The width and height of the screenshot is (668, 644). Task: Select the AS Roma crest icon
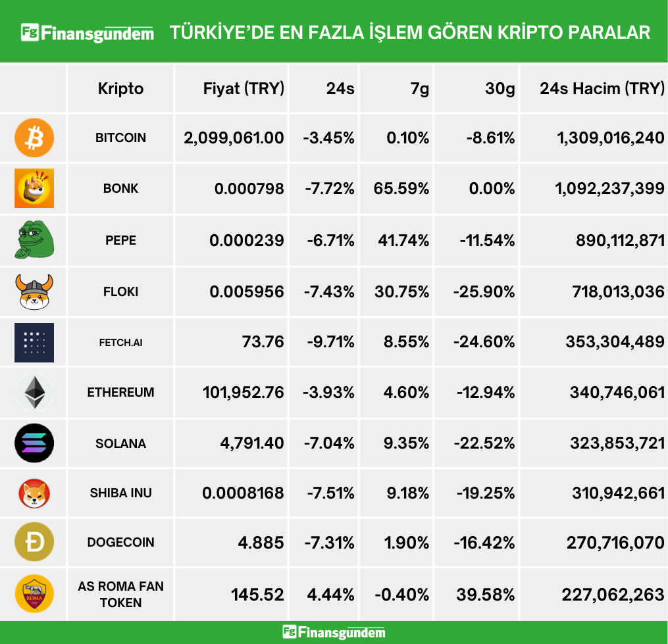pyautogui.click(x=34, y=594)
